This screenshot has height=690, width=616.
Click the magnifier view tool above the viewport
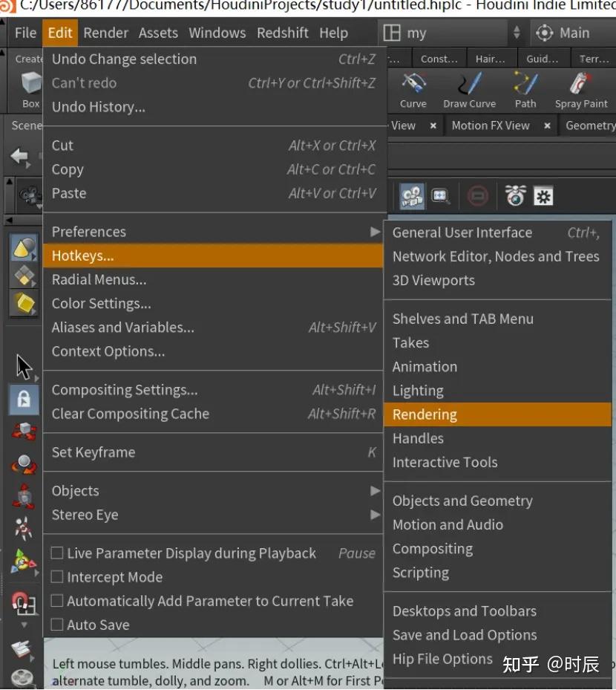tap(441, 195)
